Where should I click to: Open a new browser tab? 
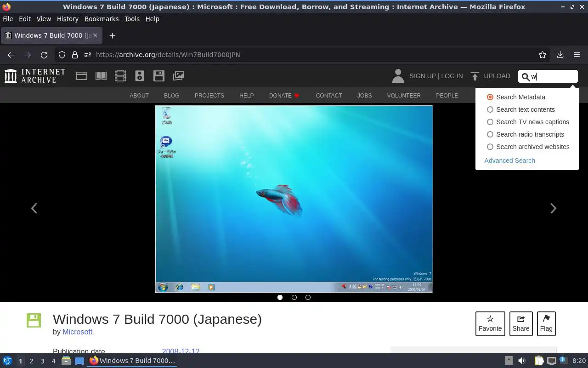[112, 35]
